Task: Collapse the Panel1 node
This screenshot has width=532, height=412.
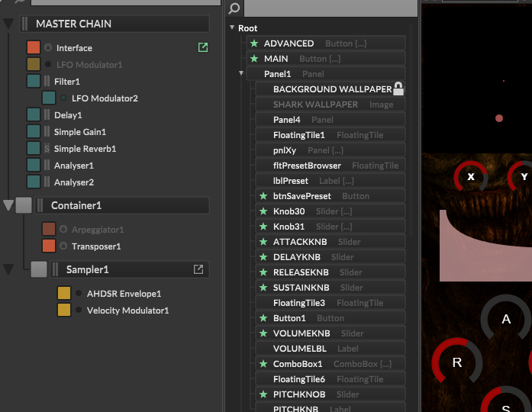Action: (x=241, y=74)
